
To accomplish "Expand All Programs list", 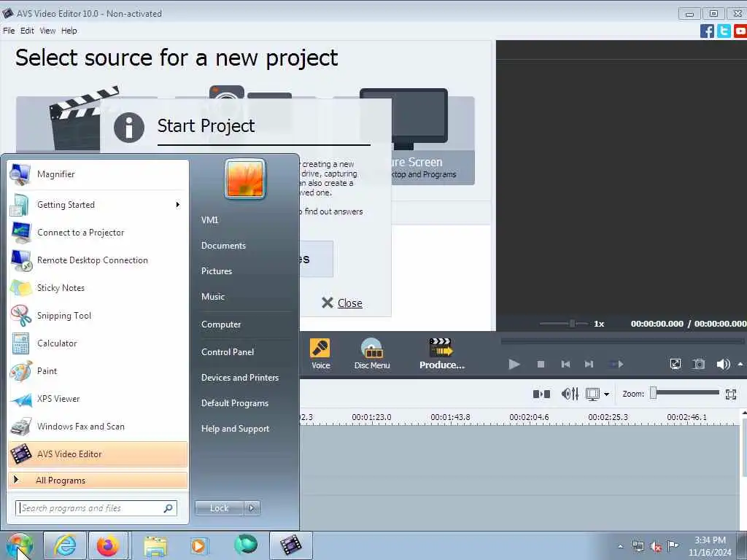I will point(98,480).
